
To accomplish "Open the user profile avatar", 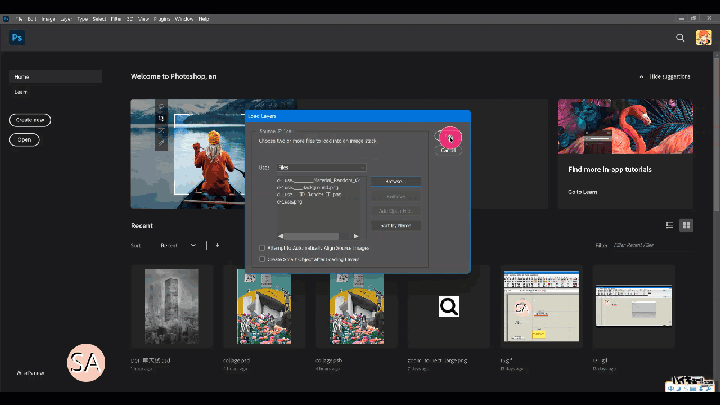I will (x=703, y=38).
